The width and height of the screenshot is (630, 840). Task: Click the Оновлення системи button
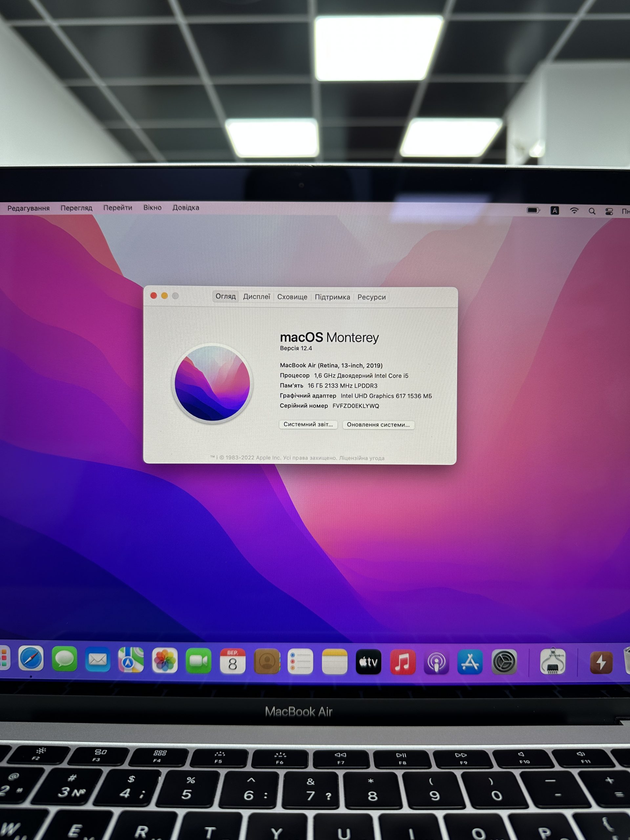378,425
